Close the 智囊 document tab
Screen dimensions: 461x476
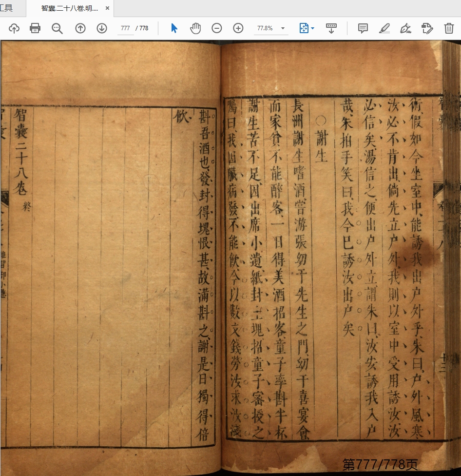[107, 8]
